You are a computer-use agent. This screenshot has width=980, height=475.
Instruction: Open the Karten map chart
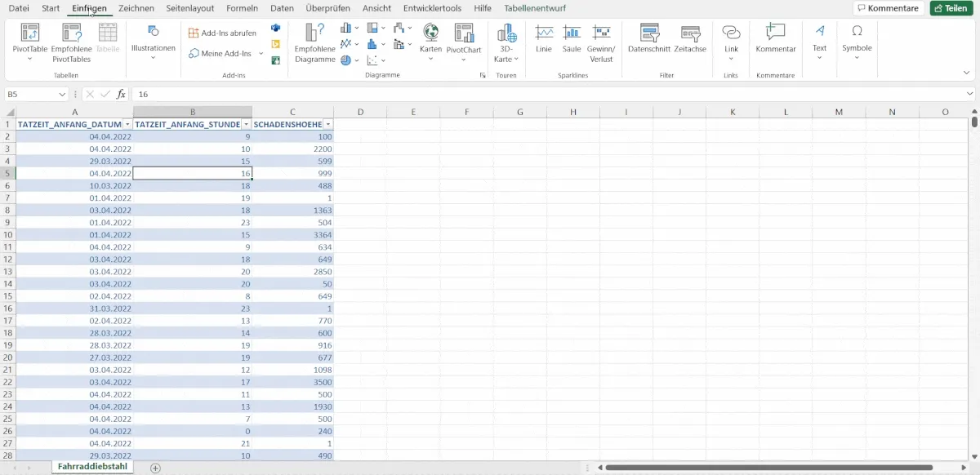click(x=430, y=41)
